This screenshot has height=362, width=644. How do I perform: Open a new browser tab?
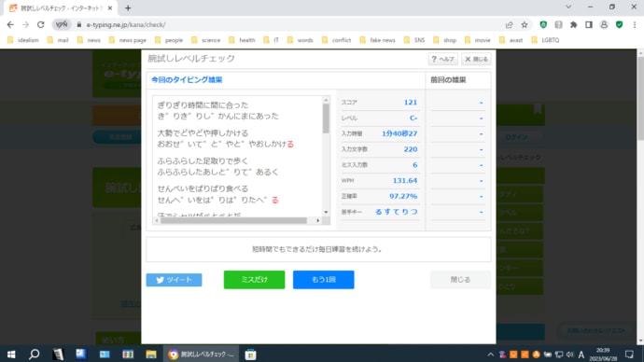(128, 7)
